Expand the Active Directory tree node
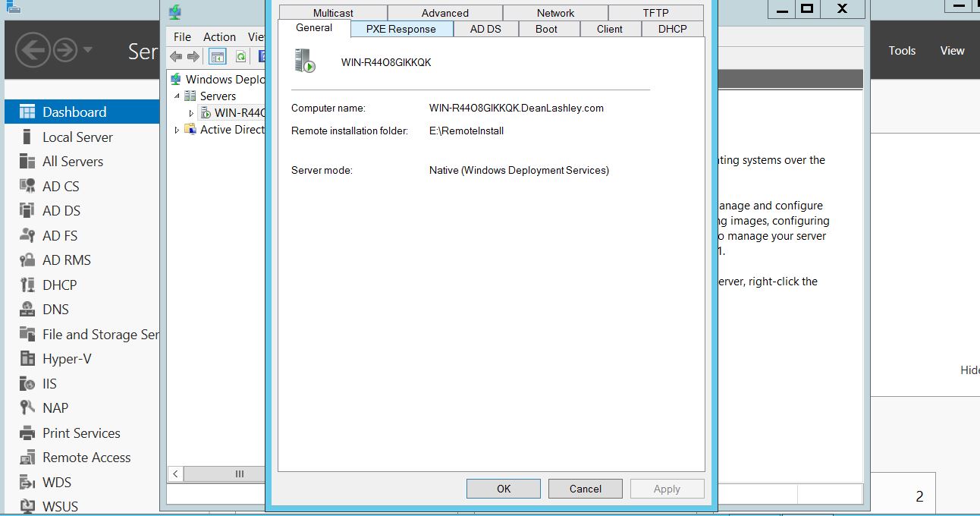Viewport: 980px width, 516px height. coord(177,130)
